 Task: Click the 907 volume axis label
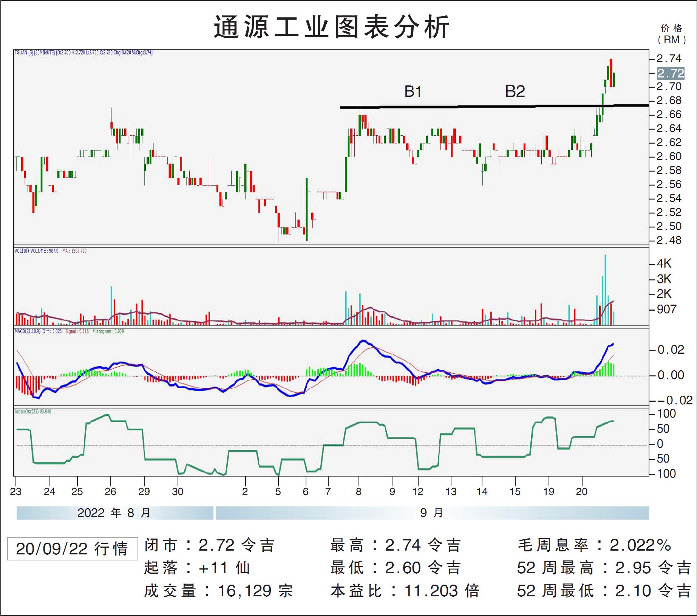(x=666, y=309)
